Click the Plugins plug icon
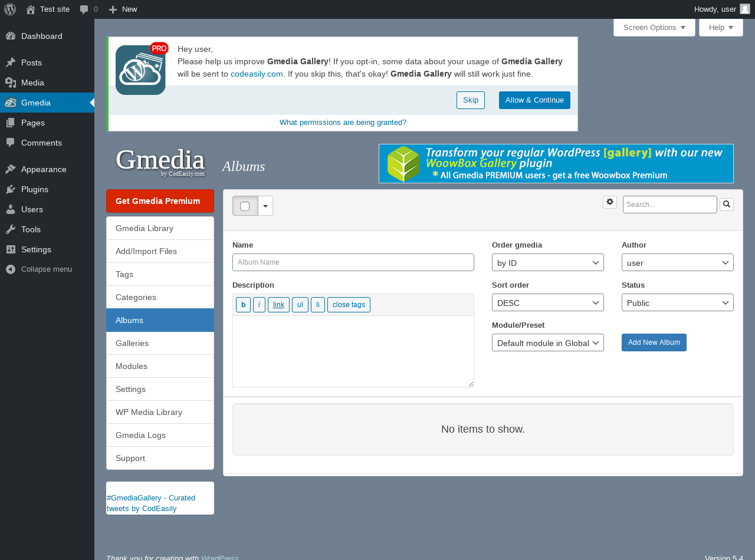Image resolution: width=755 pixels, height=560 pixels. [x=11, y=189]
